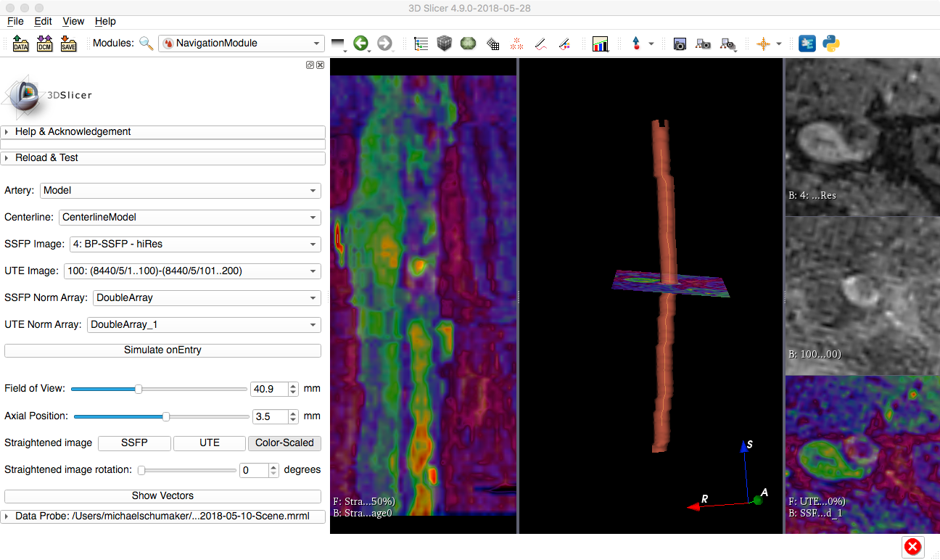The height and width of the screenshot is (560, 940).
Task: Click the Field of View slider handle
Action: point(139,389)
